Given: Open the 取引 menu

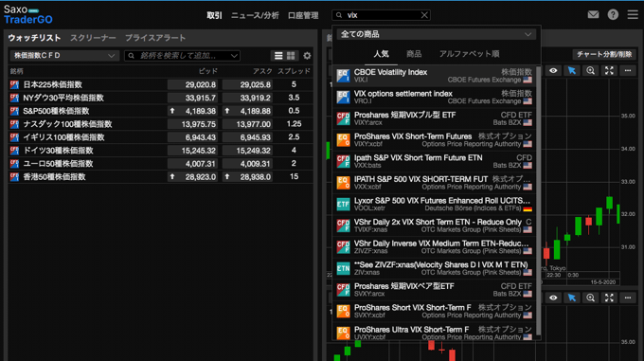Looking at the screenshot, I should [x=214, y=15].
